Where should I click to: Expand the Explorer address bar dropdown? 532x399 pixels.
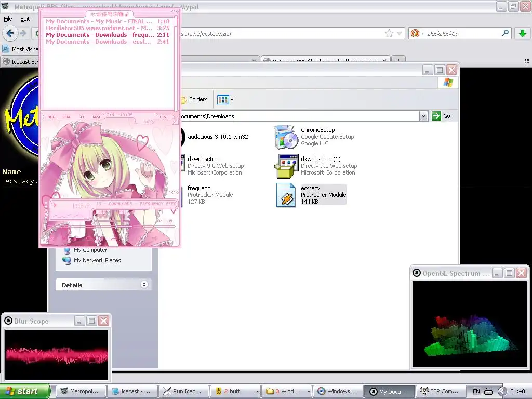(x=423, y=116)
